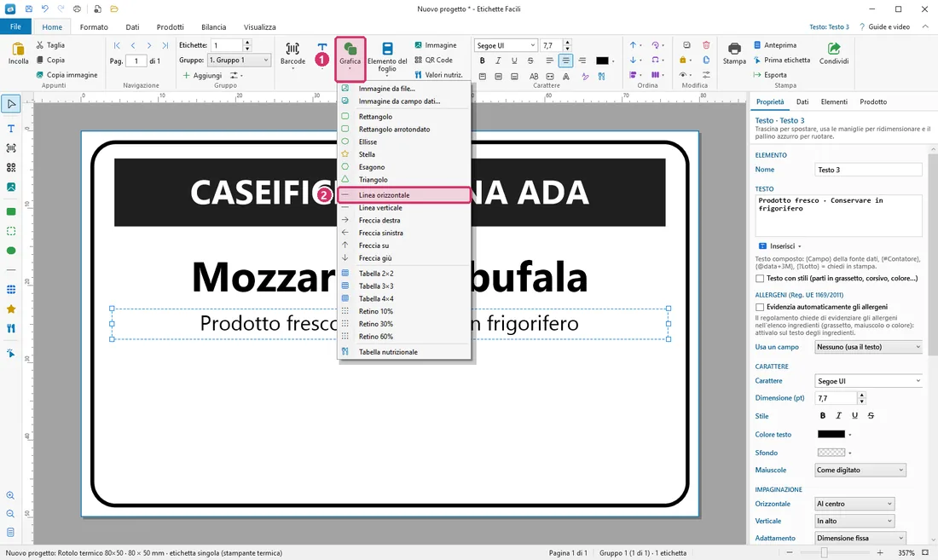Go to last label navigation arrow
938x560 pixels.
[x=165, y=45]
